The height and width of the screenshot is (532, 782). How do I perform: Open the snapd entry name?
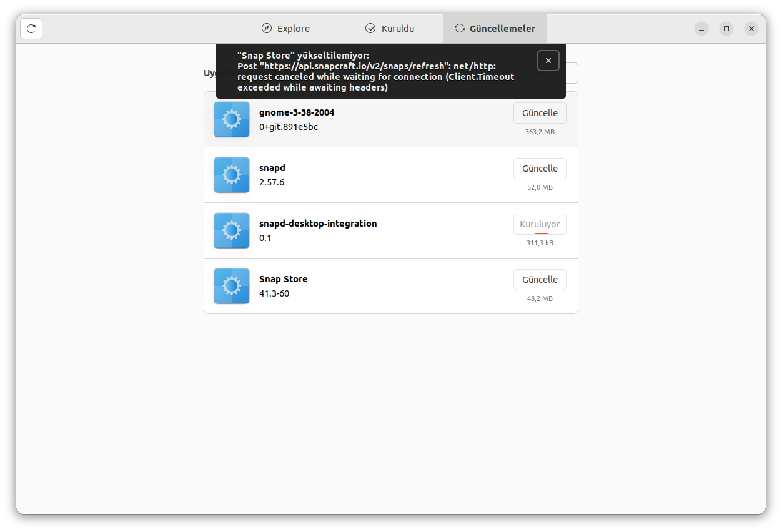[272, 168]
